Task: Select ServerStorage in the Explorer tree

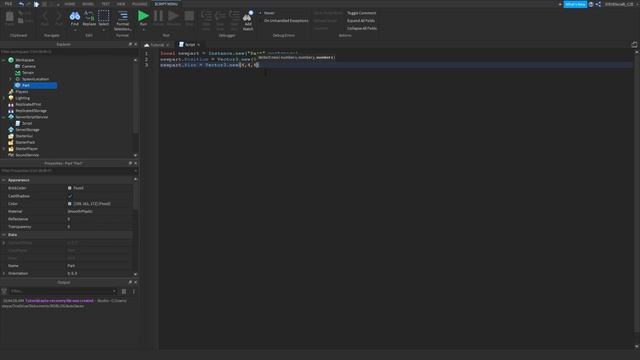Action: coord(27,129)
